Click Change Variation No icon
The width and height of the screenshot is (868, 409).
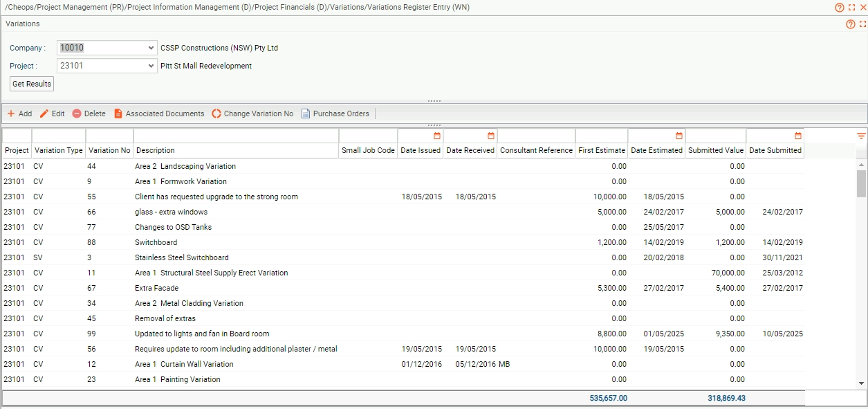(216, 113)
